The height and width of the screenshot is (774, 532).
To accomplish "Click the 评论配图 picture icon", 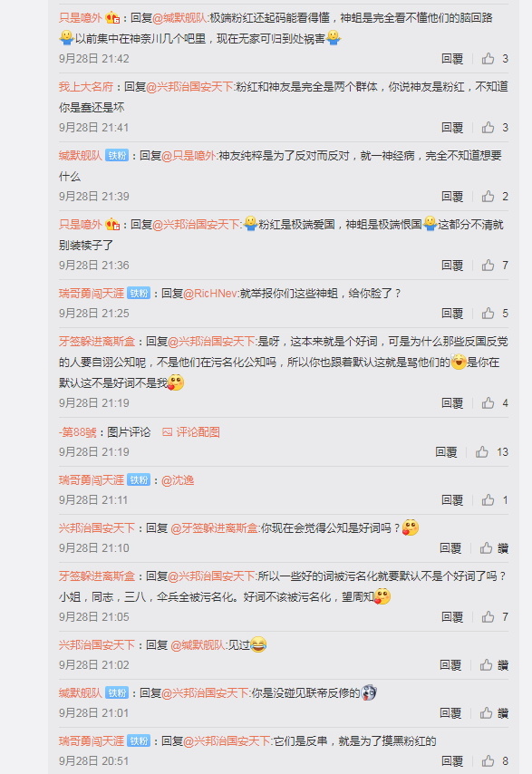I will point(168,432).
